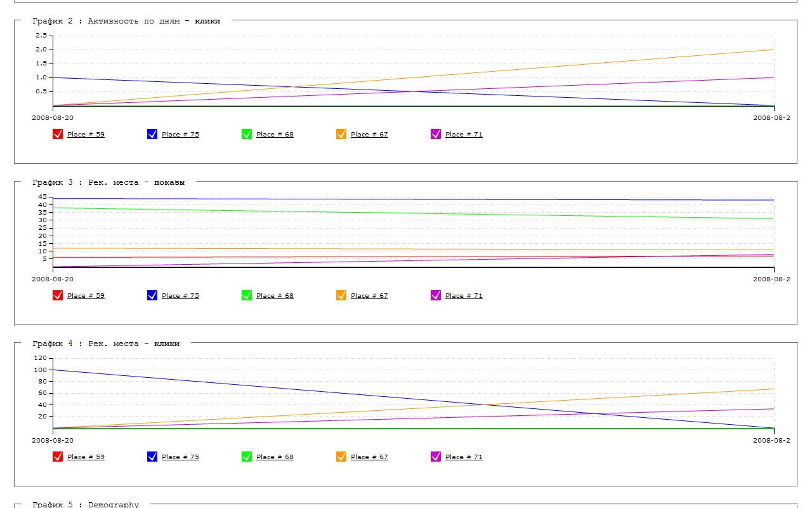Uncheck orange Place # 67 checkbox in График 3

coord(341,295)
